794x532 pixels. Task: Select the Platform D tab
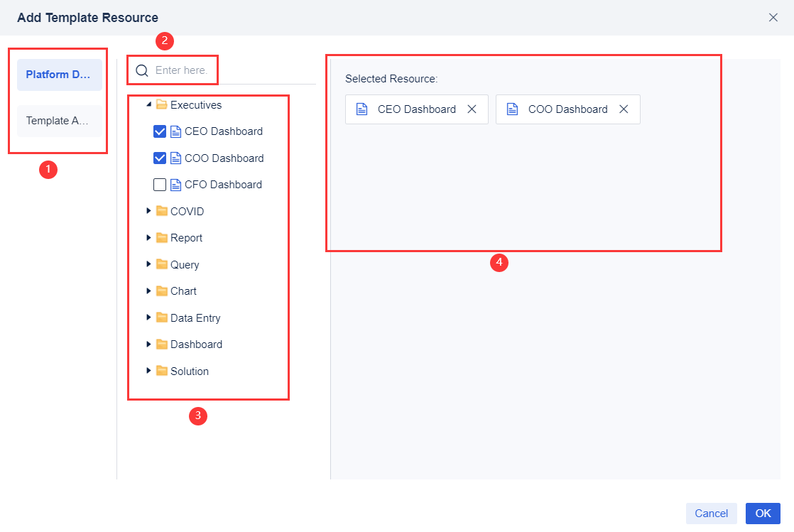[58, 74]
